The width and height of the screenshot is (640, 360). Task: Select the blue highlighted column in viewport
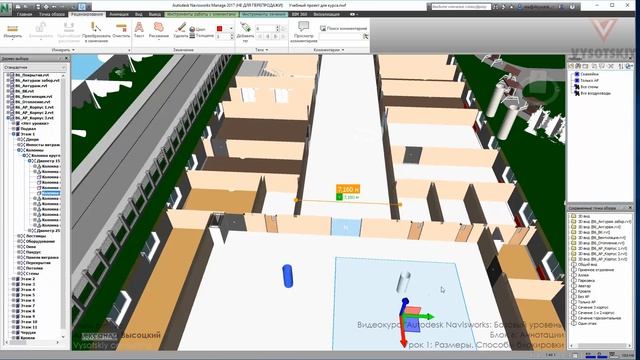(x=287, y=276)
